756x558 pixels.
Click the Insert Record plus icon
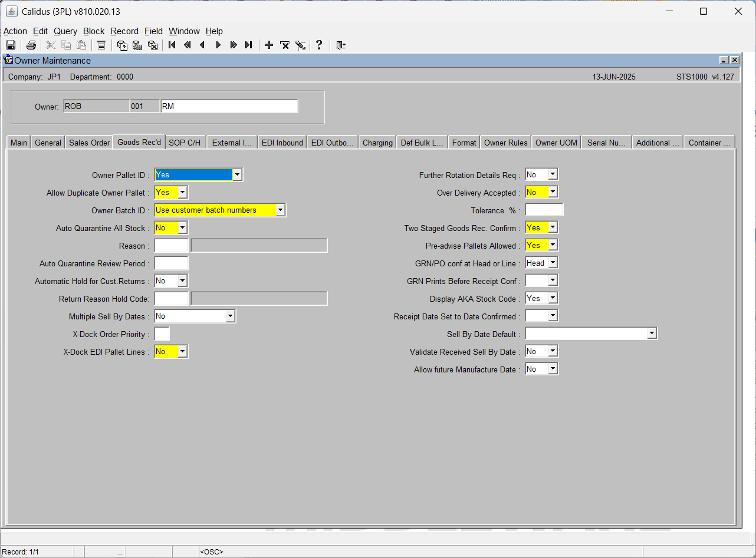269,45
